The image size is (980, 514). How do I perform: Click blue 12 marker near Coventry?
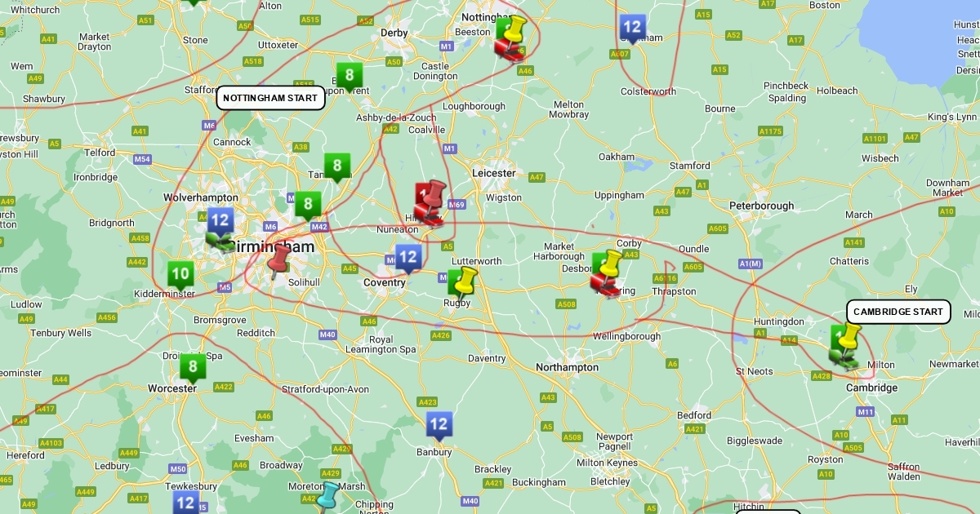408,259
